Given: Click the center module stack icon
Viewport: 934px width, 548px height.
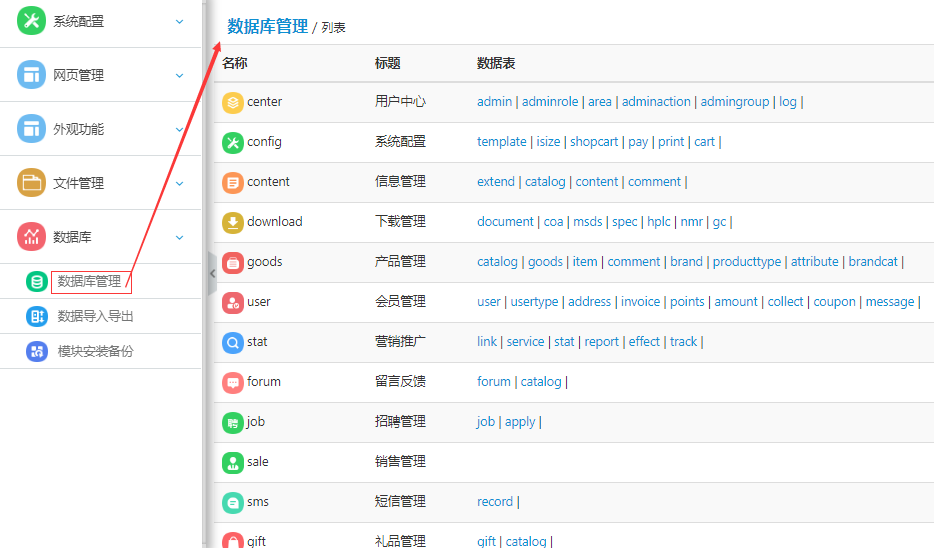Looking at the screenshot, I should click(233, 102).
